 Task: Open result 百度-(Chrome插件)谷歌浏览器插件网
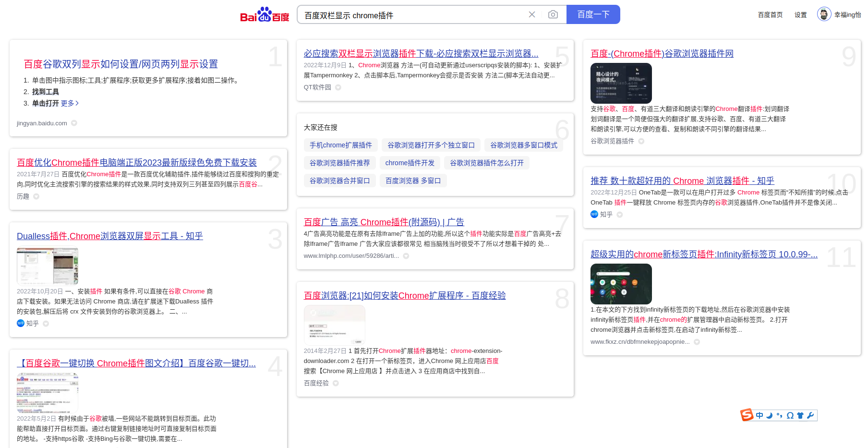coord(662,53)
